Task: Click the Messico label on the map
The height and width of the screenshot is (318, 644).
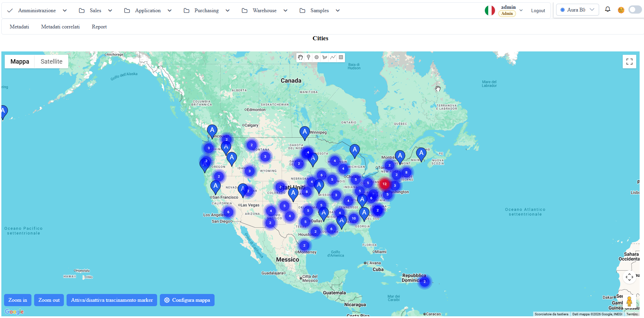Action: click(288, 259)
